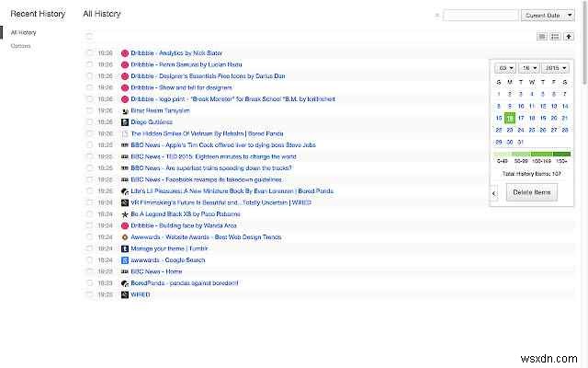Click BBC favicon beside Apple's Tim Cook entry
Viewport: 588px width, 368px height.
pos(125,145)
